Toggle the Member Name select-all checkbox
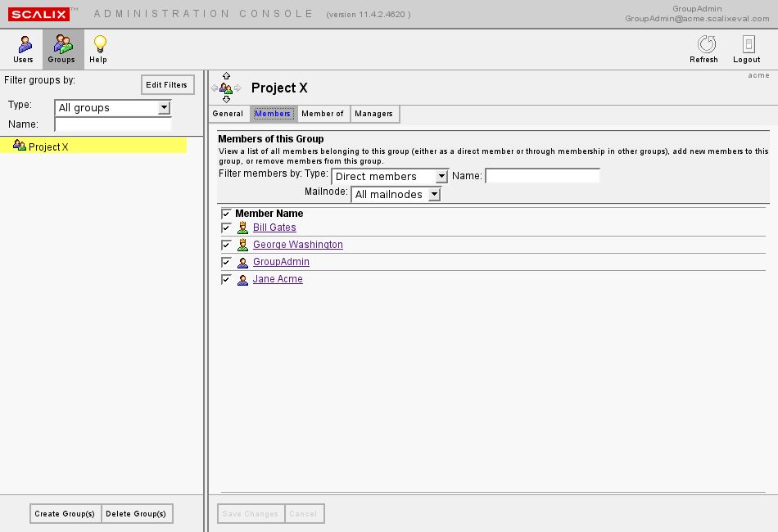The image size is (778, 532). 226,214
